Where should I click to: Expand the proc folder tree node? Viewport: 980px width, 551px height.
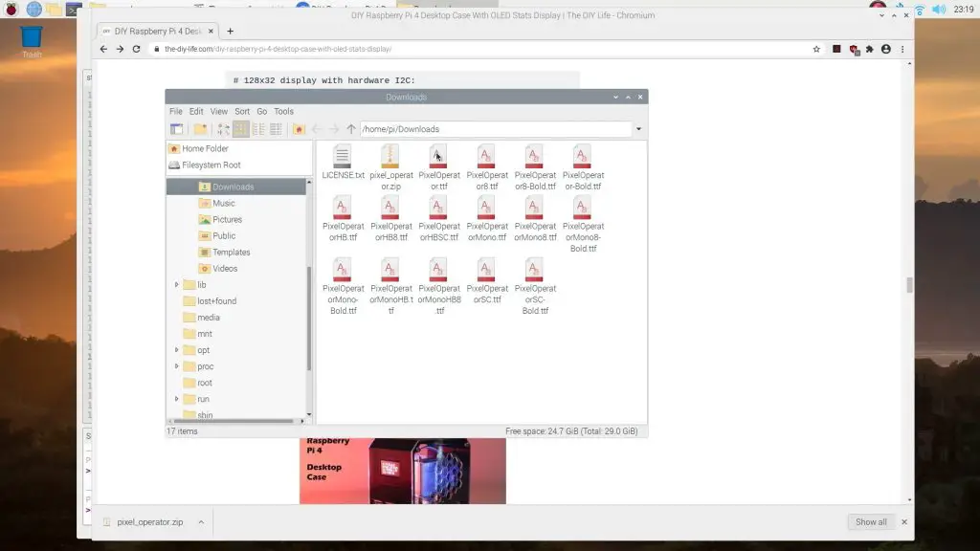tap(177, 366)
